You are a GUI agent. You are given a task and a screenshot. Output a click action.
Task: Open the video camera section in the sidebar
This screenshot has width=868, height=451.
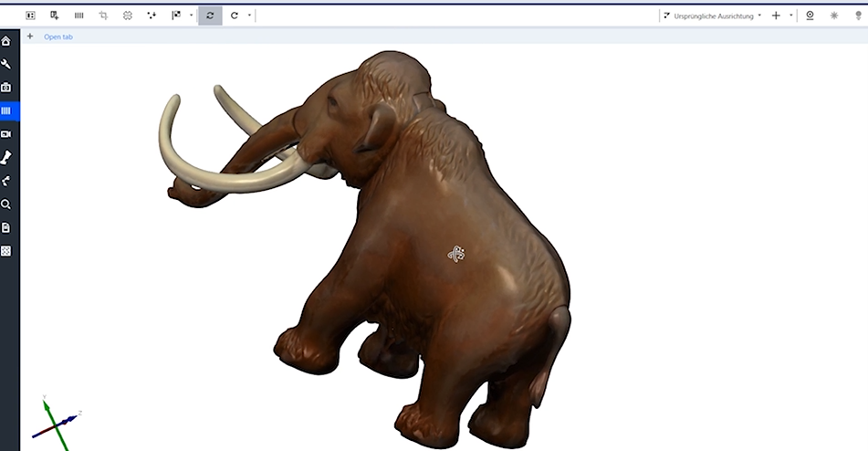click(x=6, y=134)
